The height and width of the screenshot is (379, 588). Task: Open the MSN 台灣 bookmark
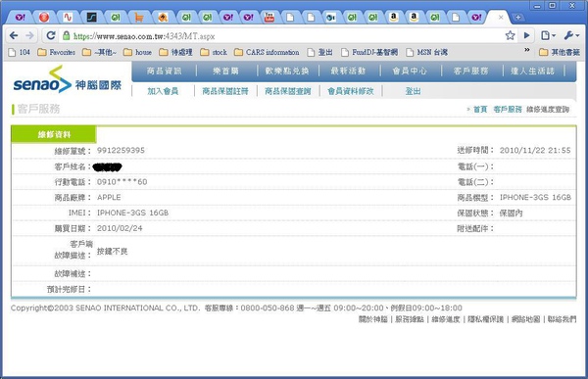(427, 52)
